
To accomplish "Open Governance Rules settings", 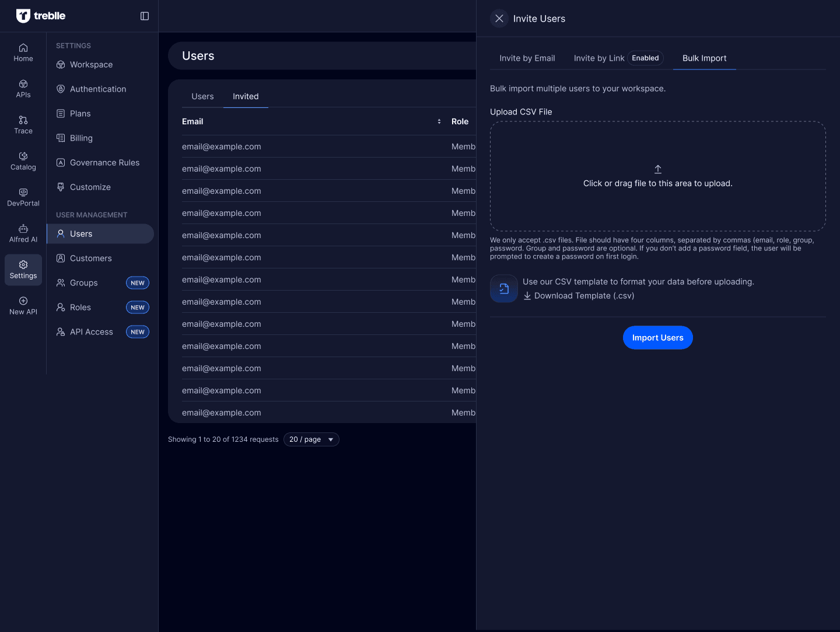I will point(104,163).
